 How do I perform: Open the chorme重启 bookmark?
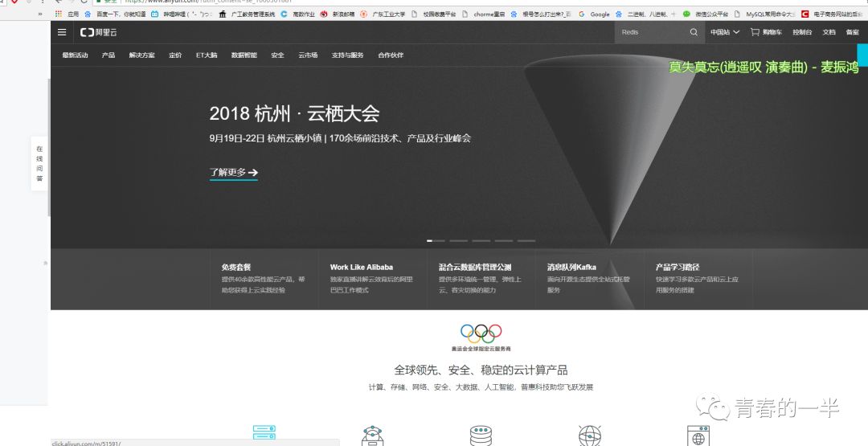pos(484,14)
